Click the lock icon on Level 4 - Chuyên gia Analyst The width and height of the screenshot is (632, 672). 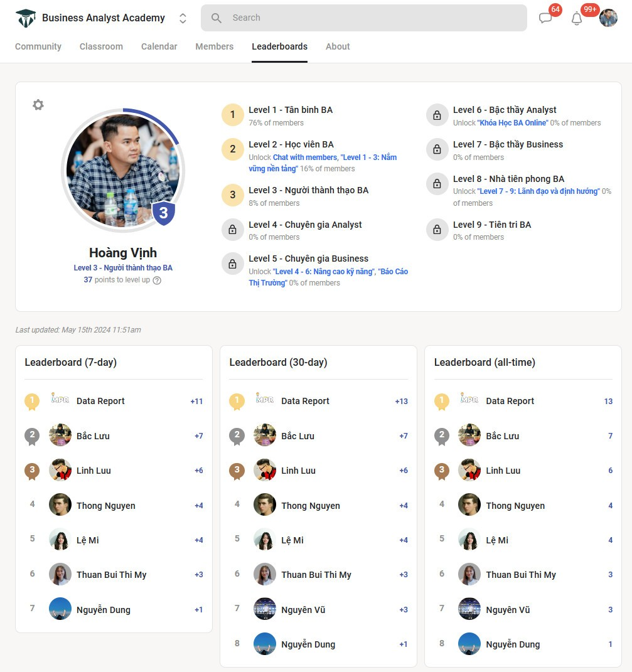232,230
